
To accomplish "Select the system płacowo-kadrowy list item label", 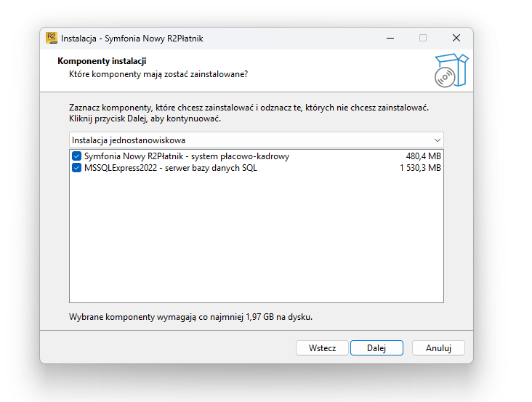I will click(x=187, y=156).
